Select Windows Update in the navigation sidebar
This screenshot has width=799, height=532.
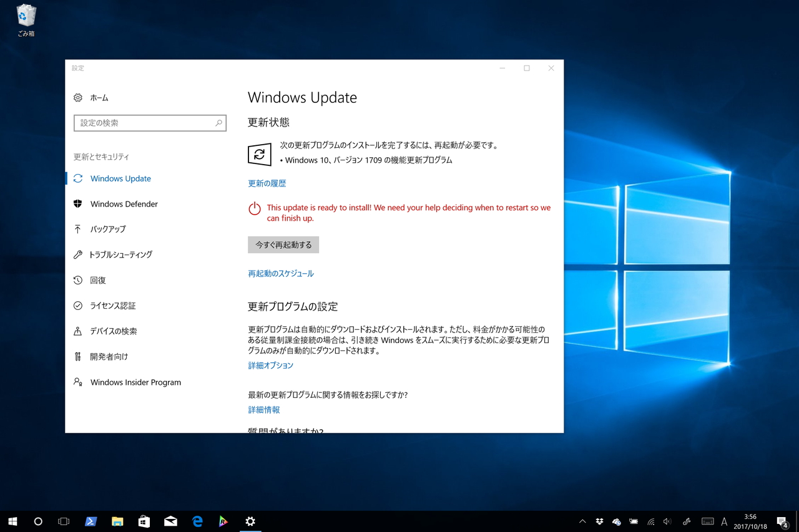coord(120,178)
